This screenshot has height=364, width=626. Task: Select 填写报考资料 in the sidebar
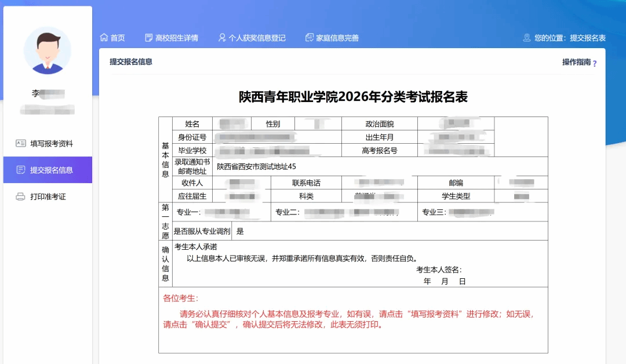coord(52,143)
